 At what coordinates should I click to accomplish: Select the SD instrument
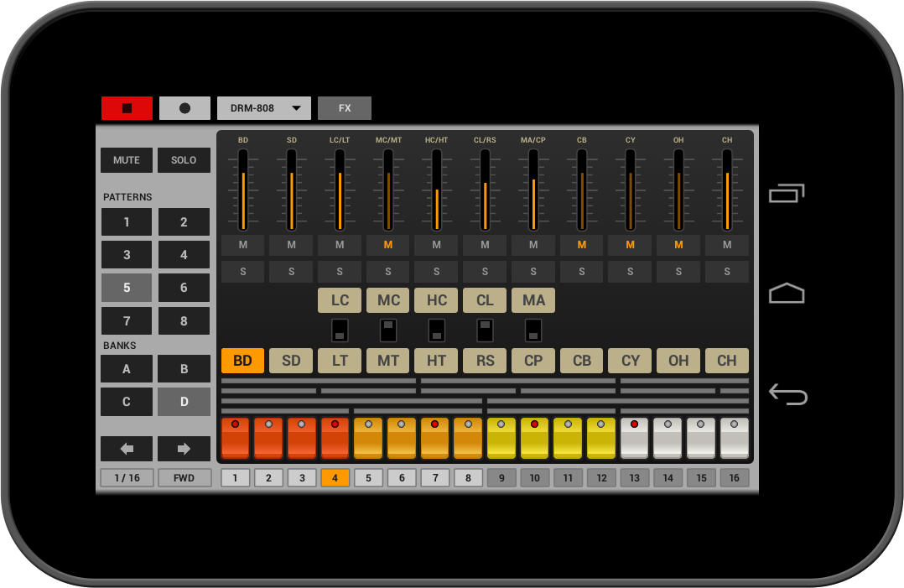point(292,361)
